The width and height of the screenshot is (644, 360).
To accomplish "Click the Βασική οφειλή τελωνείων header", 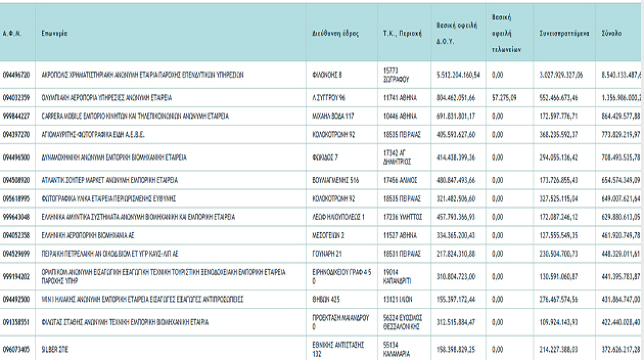I will pos(507,33).
